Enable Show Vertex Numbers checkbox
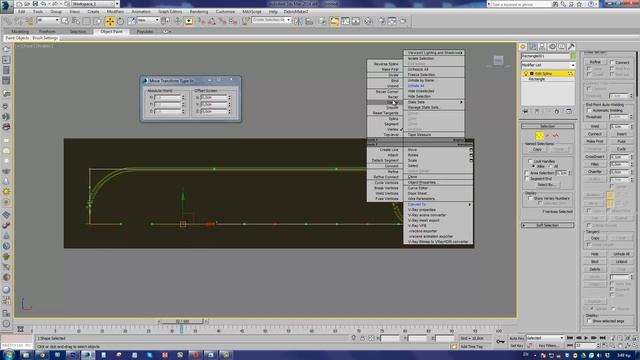Screen dimensions: 640x360 click(530, 198)
